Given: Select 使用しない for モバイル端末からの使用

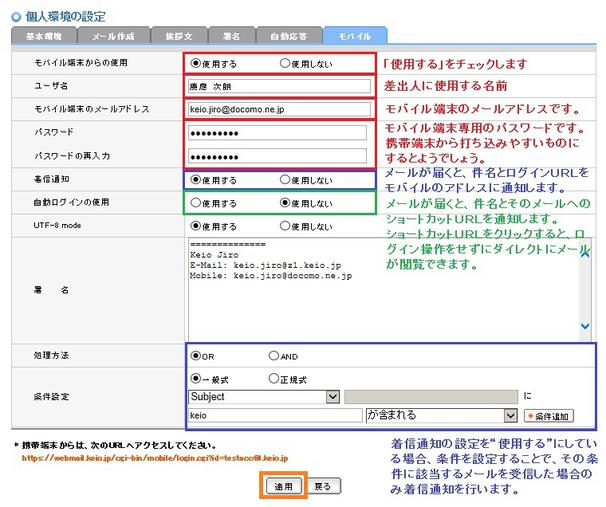Looking at the screenshot, I should coord(285,63).
